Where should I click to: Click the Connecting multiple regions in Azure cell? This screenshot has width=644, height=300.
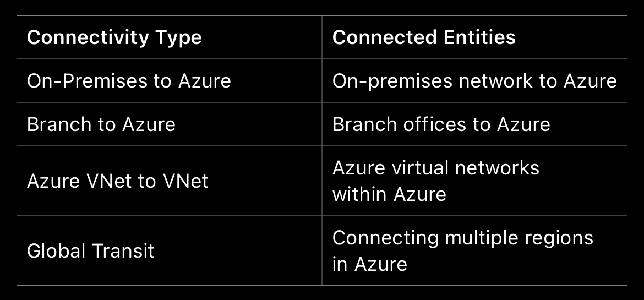click(x=462, y=251)
